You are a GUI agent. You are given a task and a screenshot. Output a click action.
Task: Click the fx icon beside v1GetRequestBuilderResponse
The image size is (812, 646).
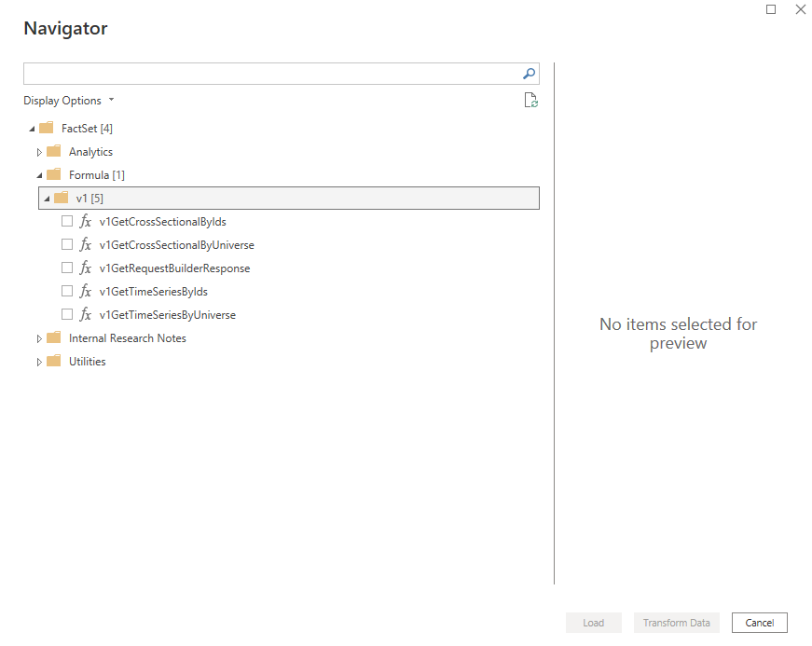pos(86,268)
